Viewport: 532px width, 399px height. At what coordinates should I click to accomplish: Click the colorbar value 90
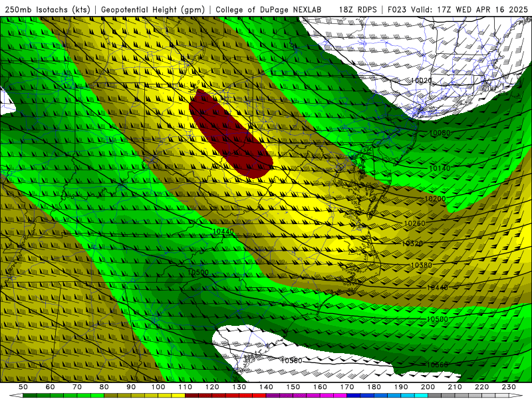coord(131,387)
